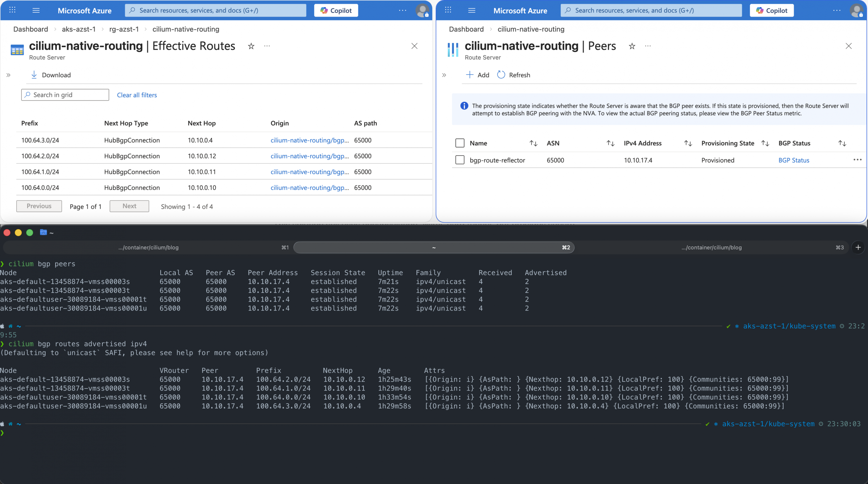Select the bgp-route-reflector row checkbox
The image size is (868, 484).
tap(460, 160)
